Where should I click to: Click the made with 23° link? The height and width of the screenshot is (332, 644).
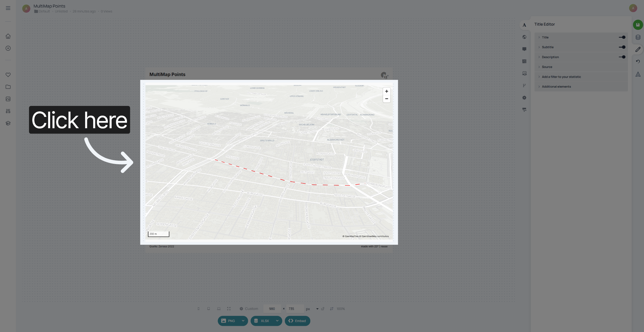[370, 247]
